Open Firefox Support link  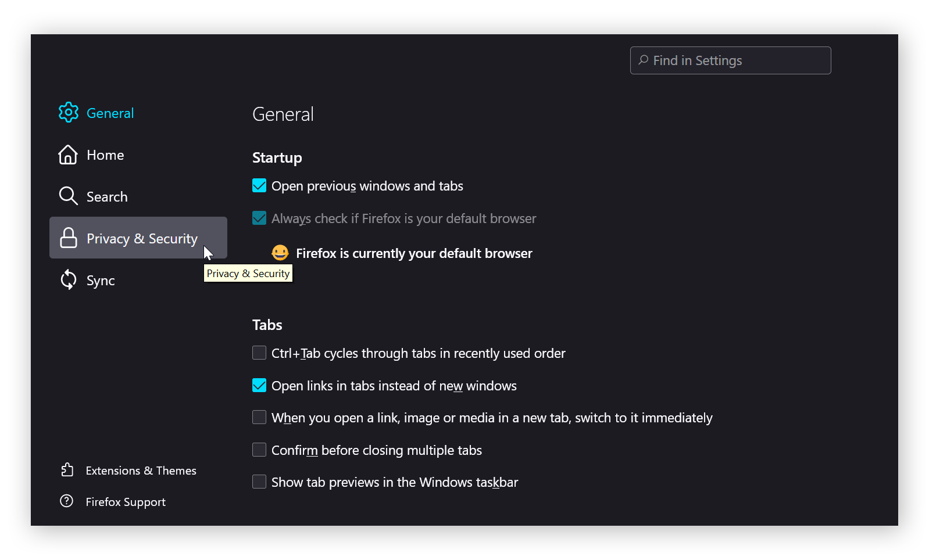point(113,501)
